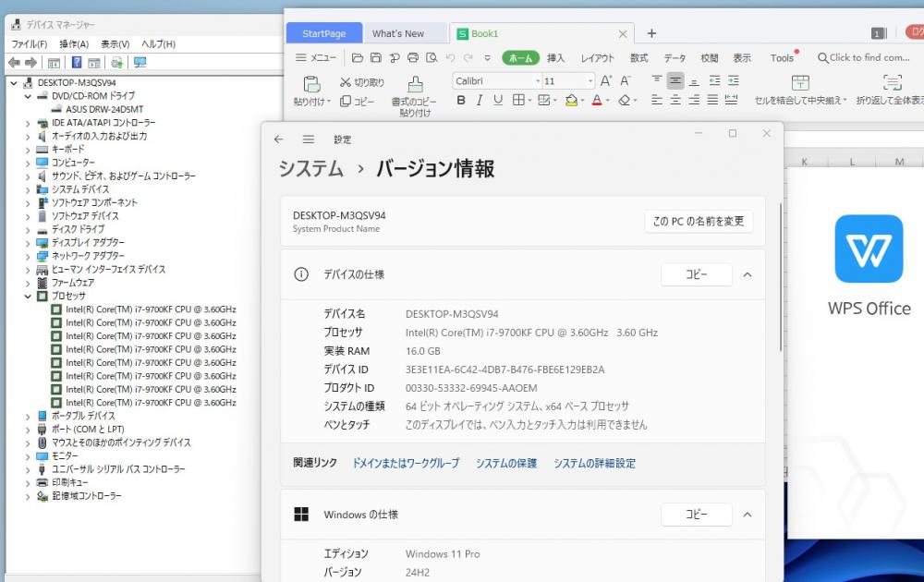Toggle Underline formatting in WPS
The height and width of the screenshot is (582, 924).
498,101
